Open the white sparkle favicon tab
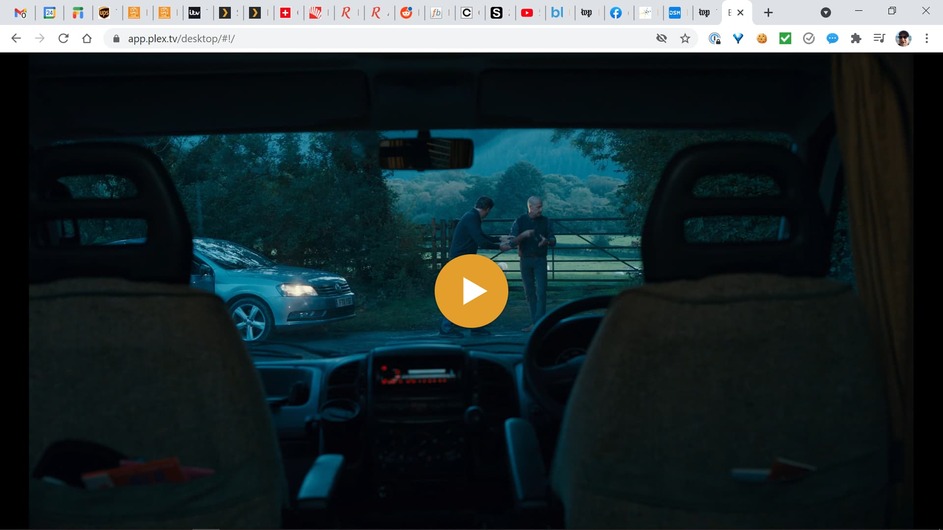Image resolution: width=943 pixels, height=530 pixels. tap(645, 13)
